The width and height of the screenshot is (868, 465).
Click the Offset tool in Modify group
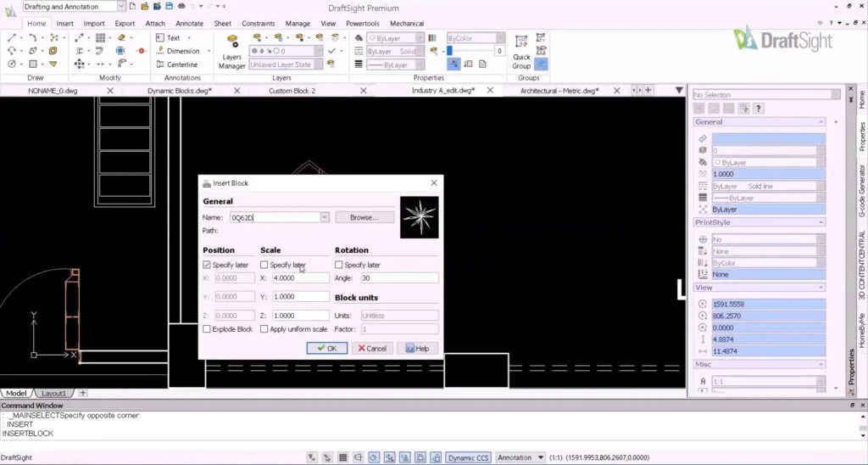(99, 50)
